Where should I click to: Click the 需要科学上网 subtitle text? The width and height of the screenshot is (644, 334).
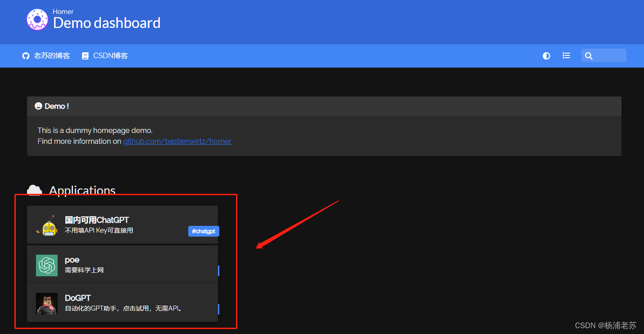(x=84, y=270)
